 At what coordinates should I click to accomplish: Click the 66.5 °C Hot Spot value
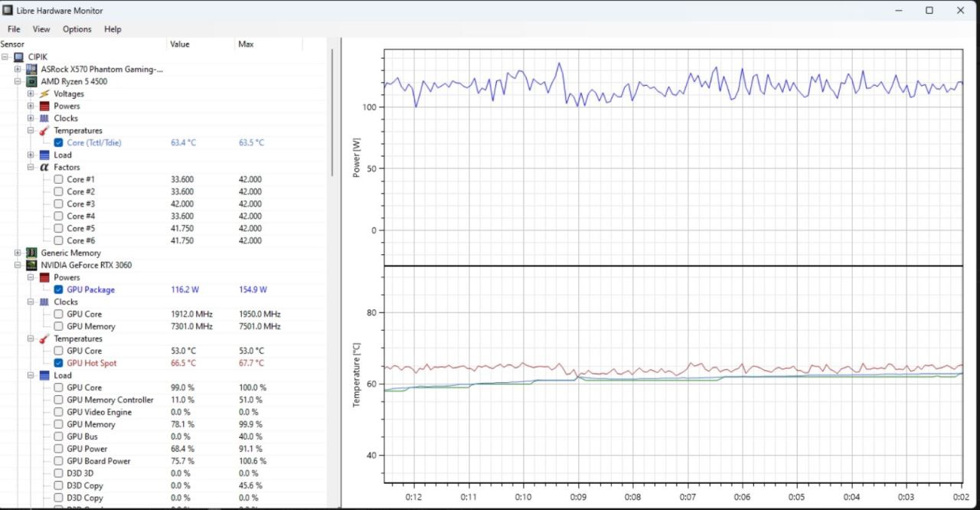[x=183, y=363]
